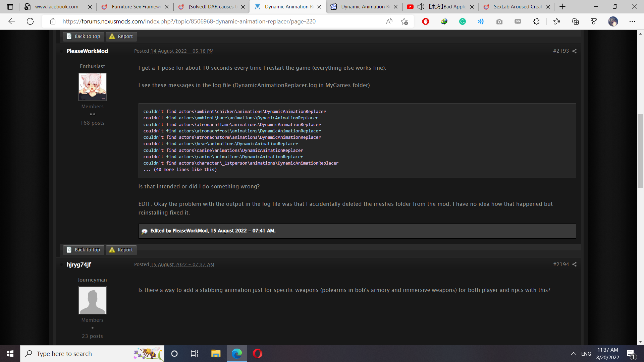The width and height of the screenshot is (644, 362).
Task: Click 15 August 2022 post date
Action: 182,264
